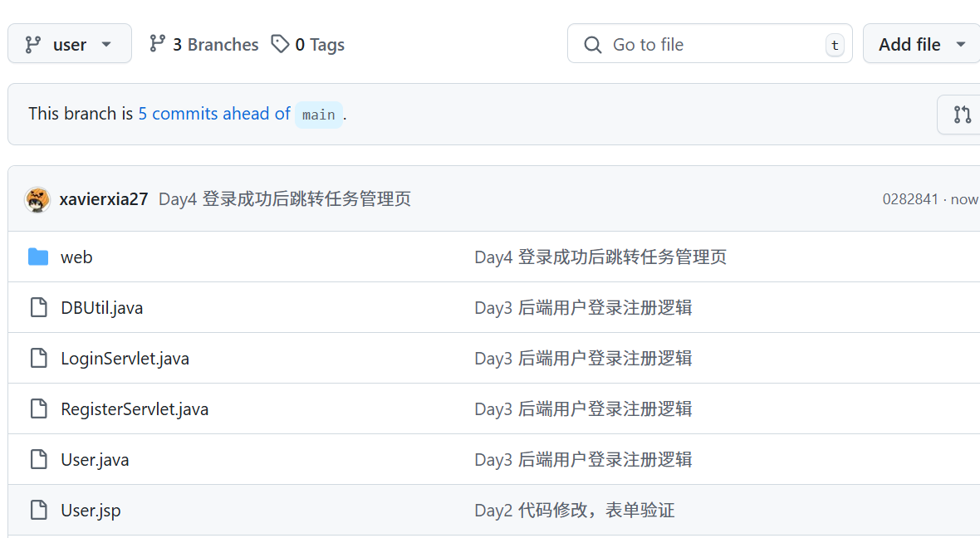Click the web folder icon

38,257
